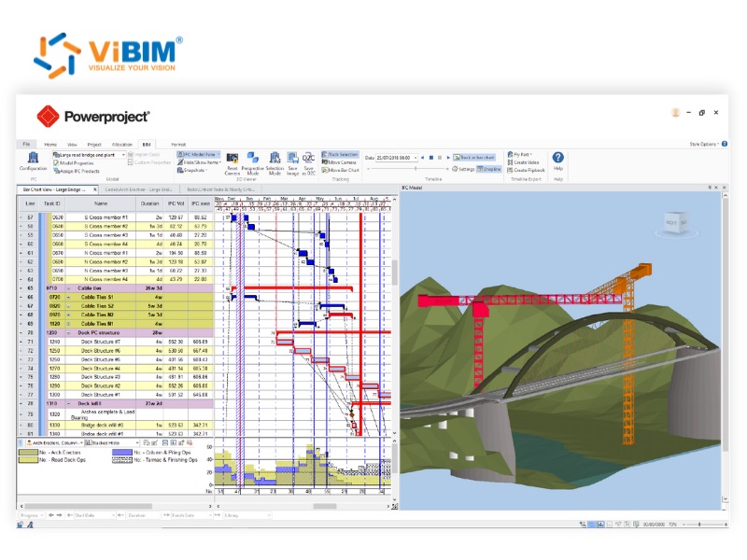The image size is (747, 560).
Task: Collapse the Deck PC structure group
Action: click(x=68, y=333)
